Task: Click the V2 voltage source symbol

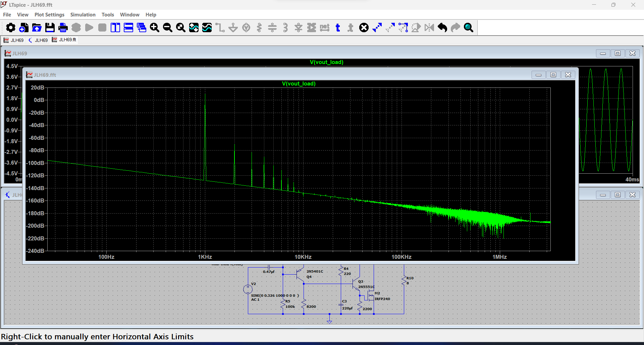Action: pyautogui.click(x=248, y=289)
